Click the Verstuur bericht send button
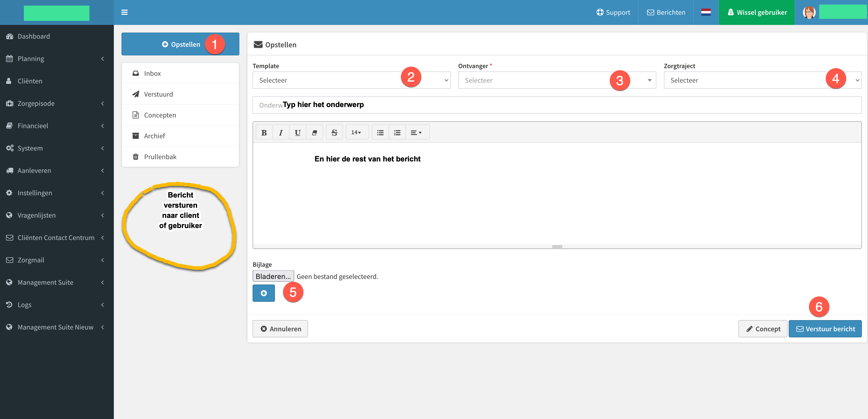868x419 pixels. tap(825, 329)
